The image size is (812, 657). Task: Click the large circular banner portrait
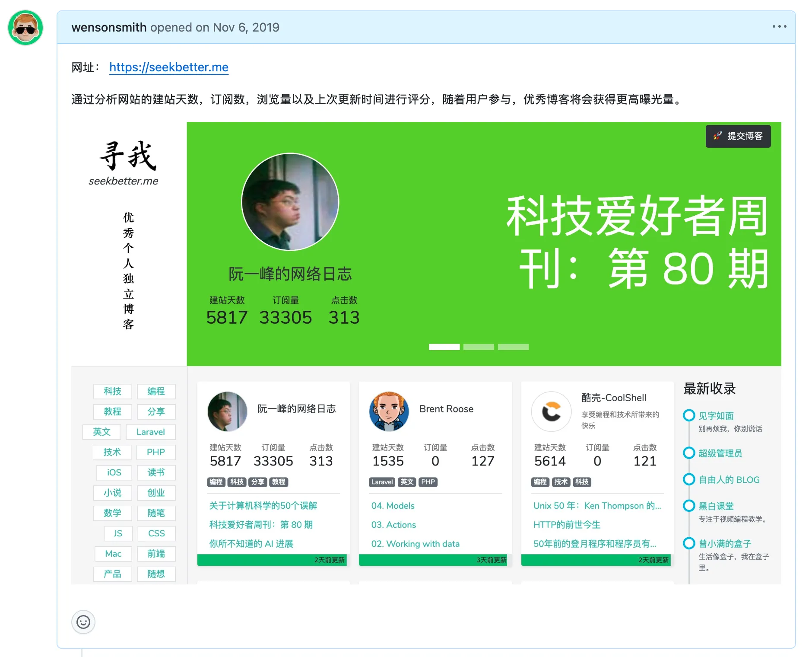290,202
